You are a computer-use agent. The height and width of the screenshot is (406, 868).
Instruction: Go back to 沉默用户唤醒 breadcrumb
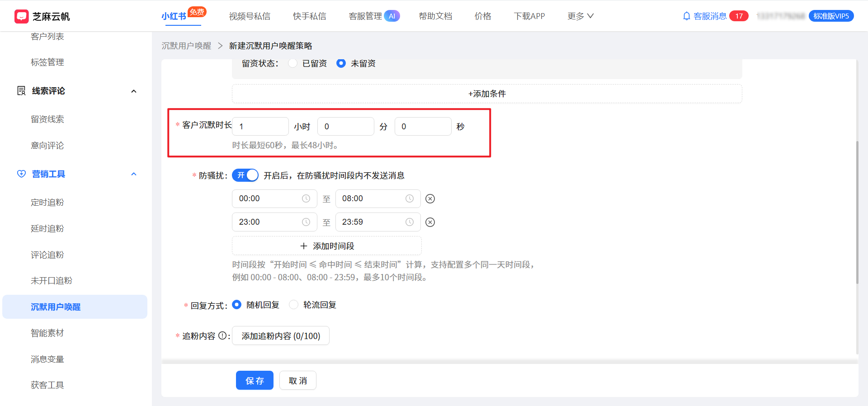pyautogui.click(x=186, y=46)
